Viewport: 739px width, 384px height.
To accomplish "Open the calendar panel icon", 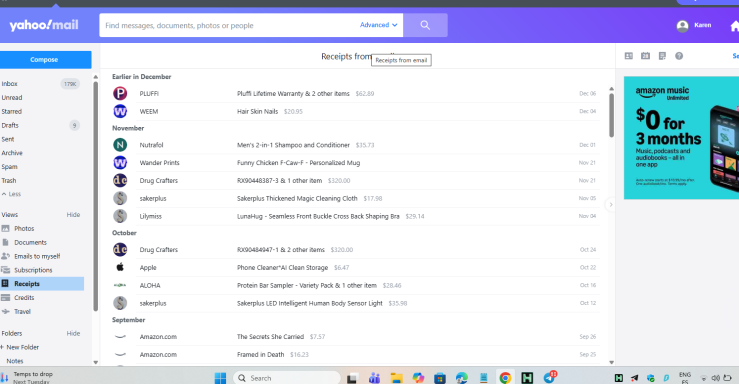I will tap(645, 56).
